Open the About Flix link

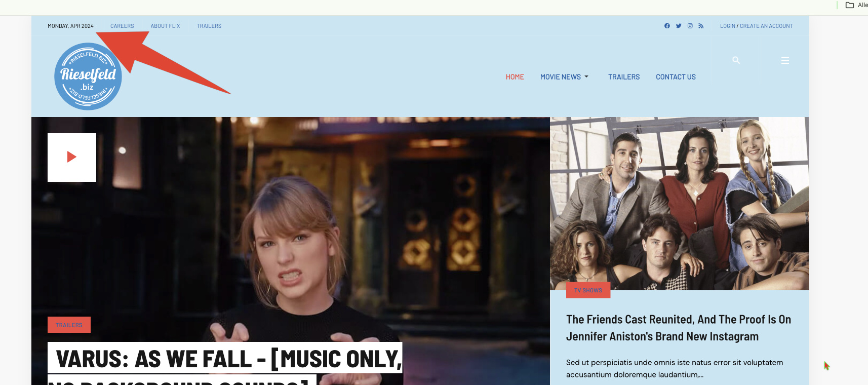click(165, 26)
